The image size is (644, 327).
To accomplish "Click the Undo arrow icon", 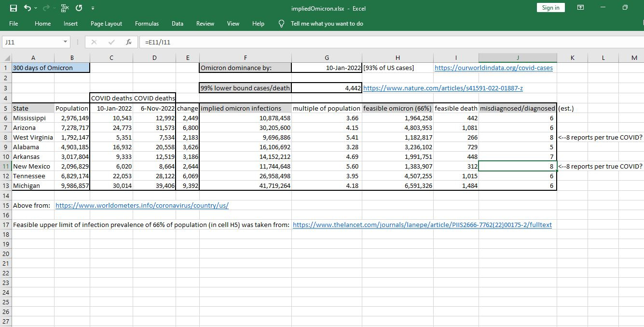I will pos(27,8).
